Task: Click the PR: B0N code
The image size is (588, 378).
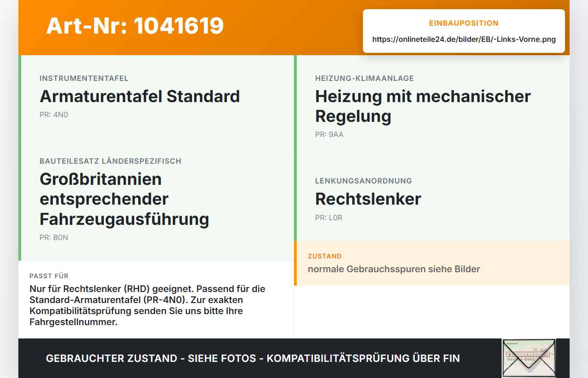Action: [x=54, y=238]
